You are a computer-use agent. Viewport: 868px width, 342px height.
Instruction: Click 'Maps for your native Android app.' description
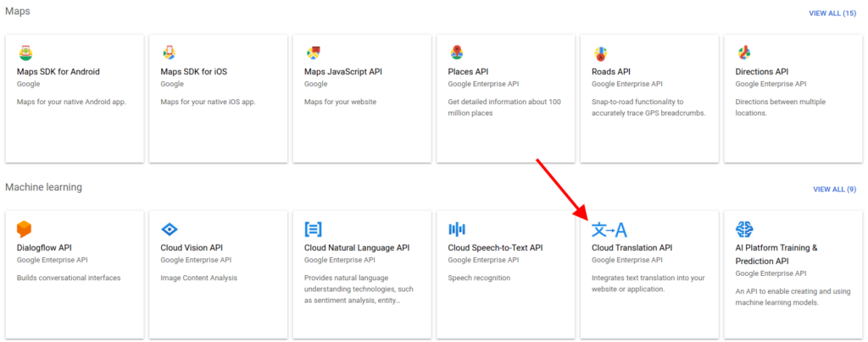71,102
